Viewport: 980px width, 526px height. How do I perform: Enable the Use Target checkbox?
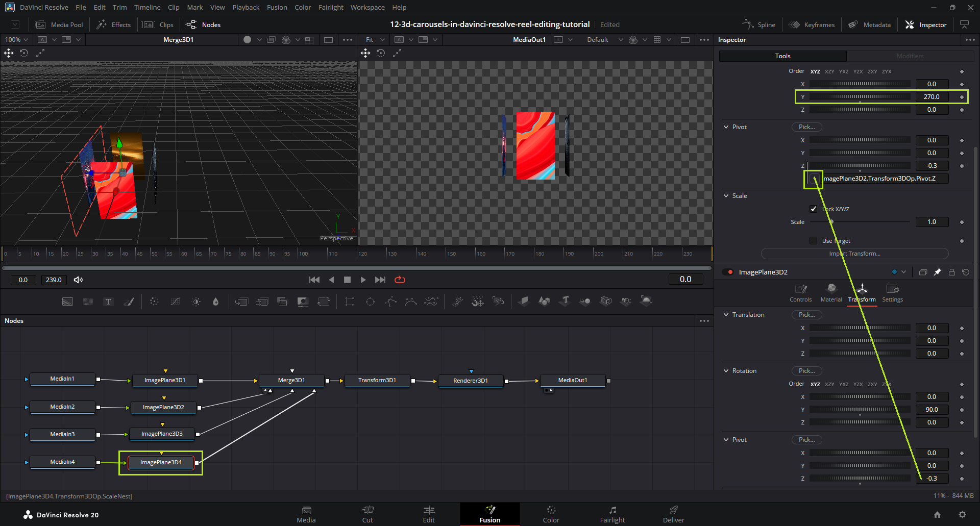tap(814, 241)
